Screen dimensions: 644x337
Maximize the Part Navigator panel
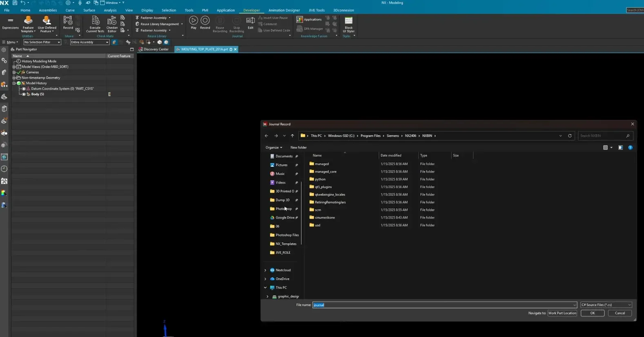point(131,49)
